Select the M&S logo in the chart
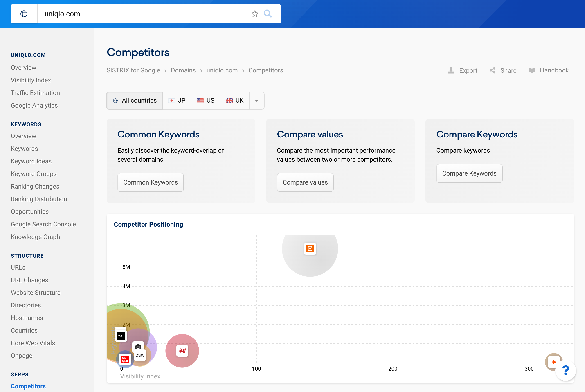This screenshot has height=392, width=585. pyautogui.click(x=121, y=336)
